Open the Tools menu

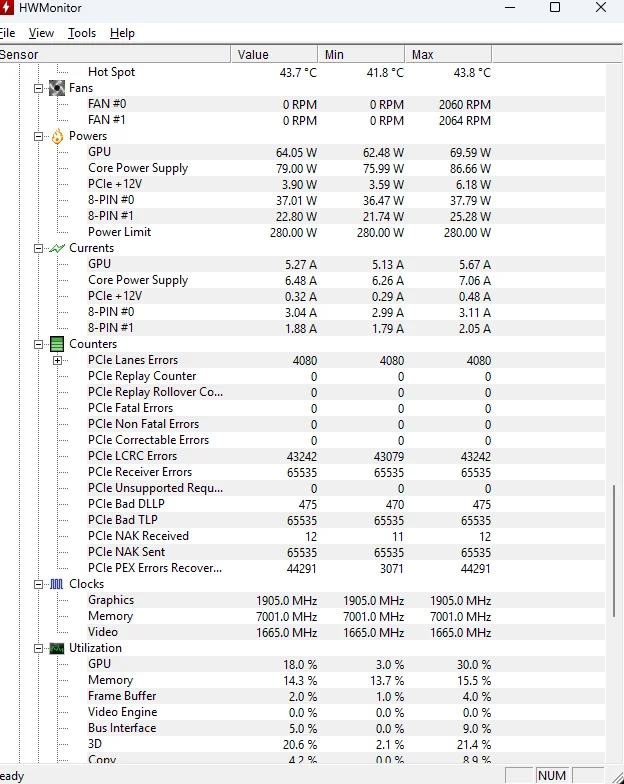point(82,33)
